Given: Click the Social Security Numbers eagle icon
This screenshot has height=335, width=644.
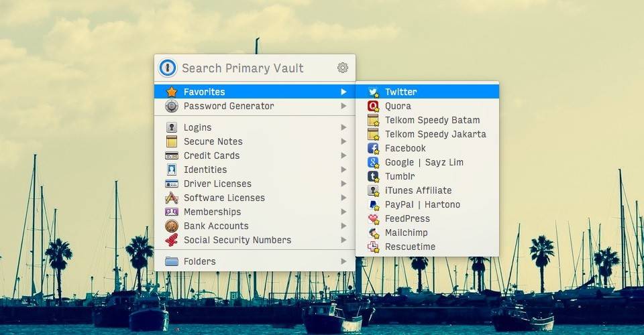Looking at the screenshot, I should coord(171,240).
